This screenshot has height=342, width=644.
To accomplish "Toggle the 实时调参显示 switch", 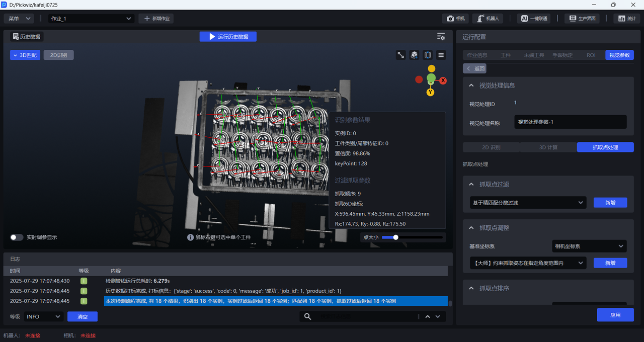I will tap(17, 237).
